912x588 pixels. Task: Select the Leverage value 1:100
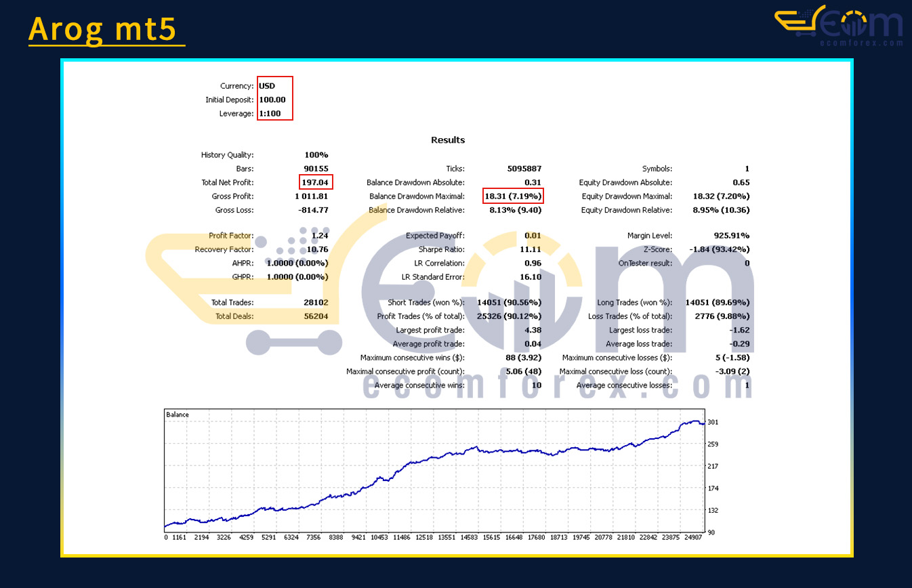click(x=270, y=114)
